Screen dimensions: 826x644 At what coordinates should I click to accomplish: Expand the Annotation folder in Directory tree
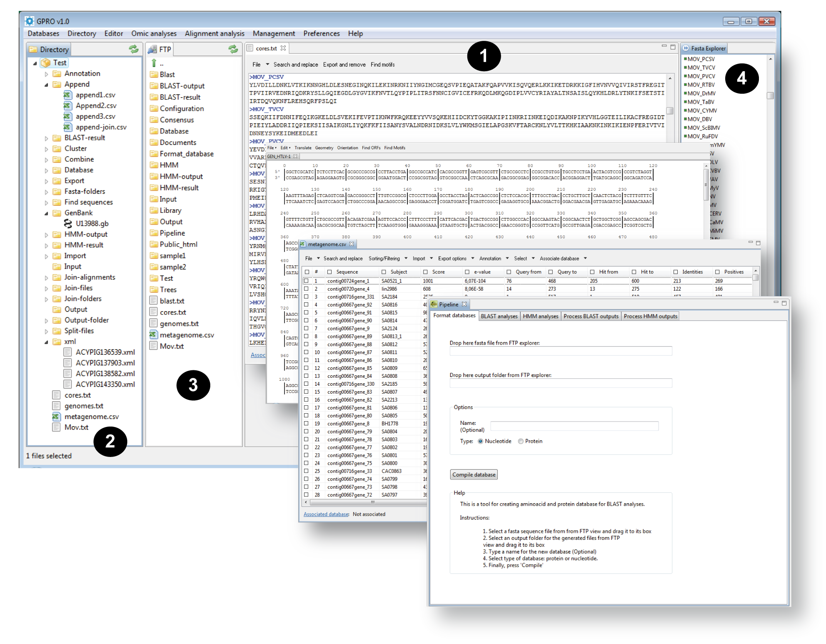point(46,74)
